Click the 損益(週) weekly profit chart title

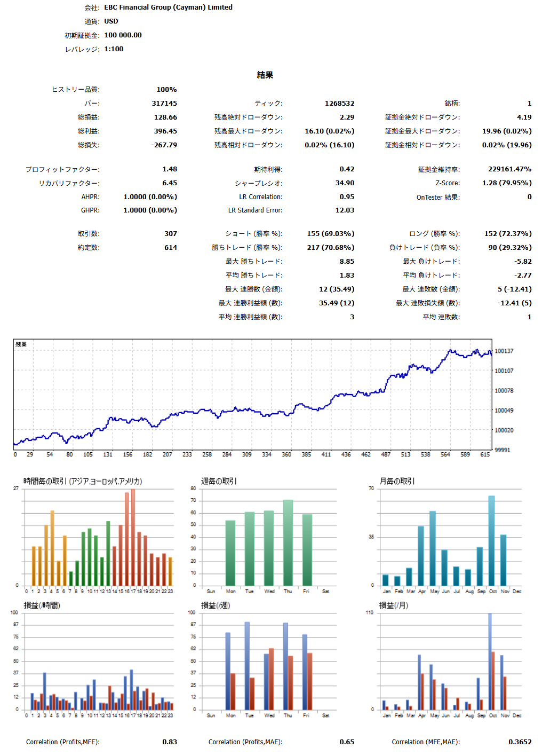216,605
